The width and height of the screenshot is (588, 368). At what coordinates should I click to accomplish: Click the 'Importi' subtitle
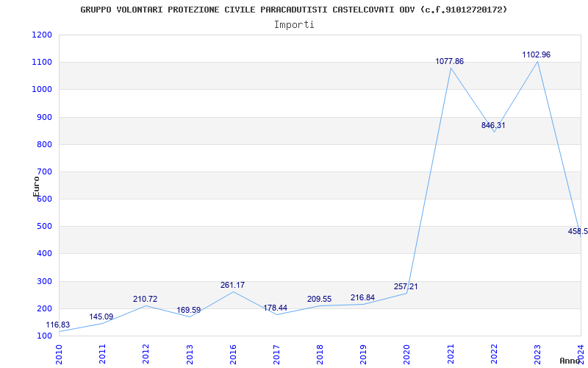[x=294, y=25]
